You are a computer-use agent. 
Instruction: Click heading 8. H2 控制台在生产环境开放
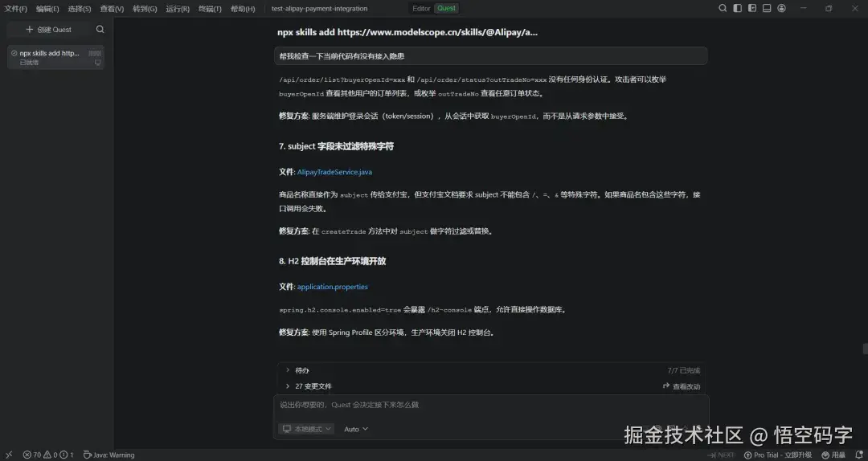click(332, 261)
